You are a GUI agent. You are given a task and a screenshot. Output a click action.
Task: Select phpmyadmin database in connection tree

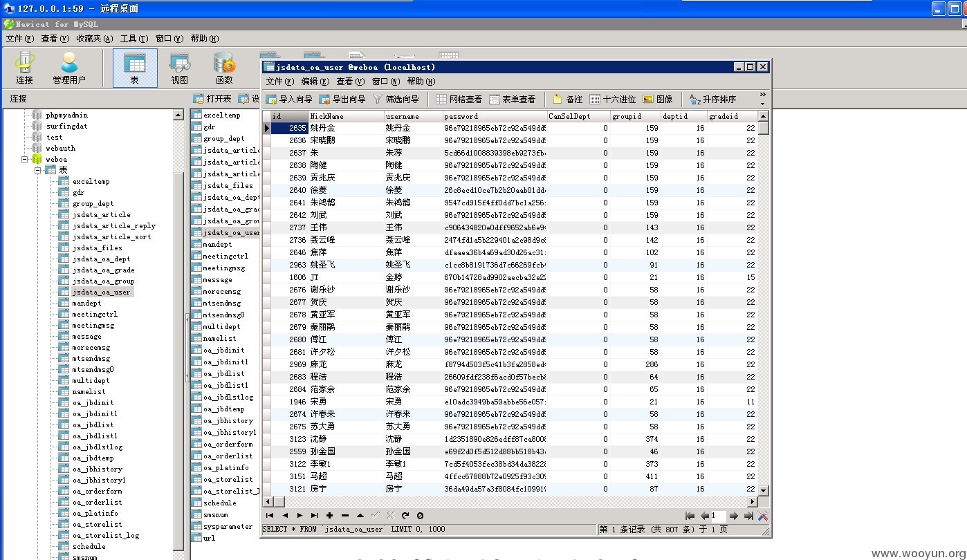67,115
